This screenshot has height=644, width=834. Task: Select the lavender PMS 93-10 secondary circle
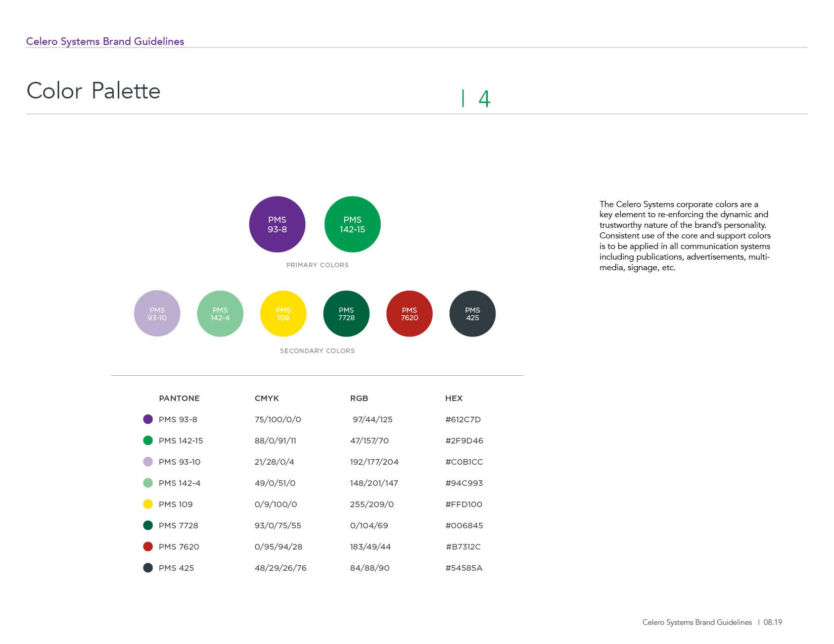click(157, 314)
